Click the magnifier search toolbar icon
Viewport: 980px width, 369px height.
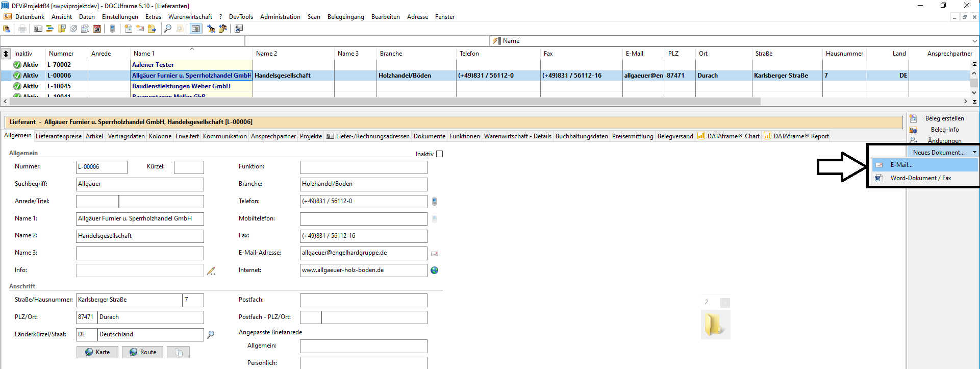pos(168,29)
